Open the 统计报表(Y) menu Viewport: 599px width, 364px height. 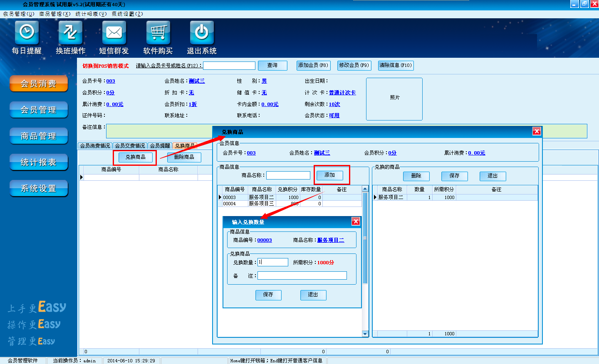coord(91,14)
